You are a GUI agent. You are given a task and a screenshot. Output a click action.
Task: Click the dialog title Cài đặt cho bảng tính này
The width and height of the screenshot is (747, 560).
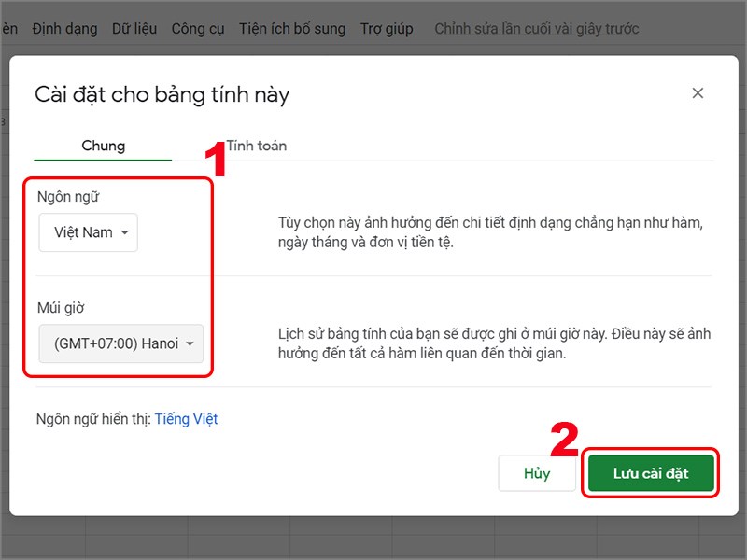coord(163,94)
